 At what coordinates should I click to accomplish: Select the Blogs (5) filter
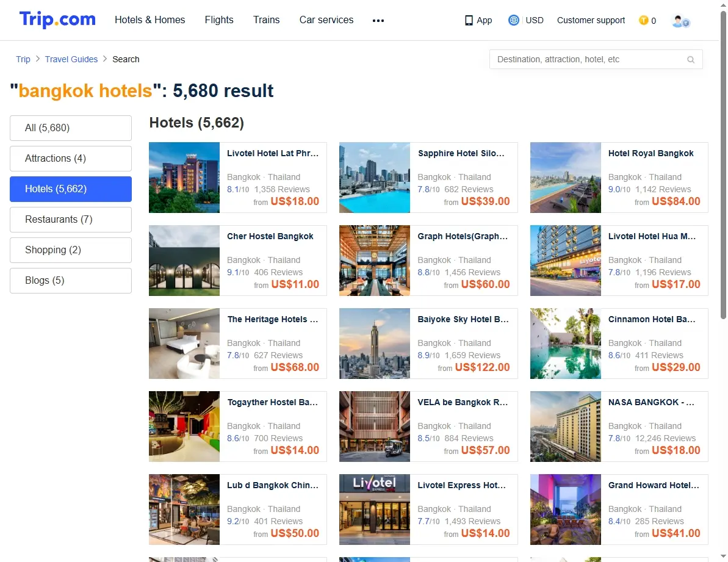coord(71,281)
